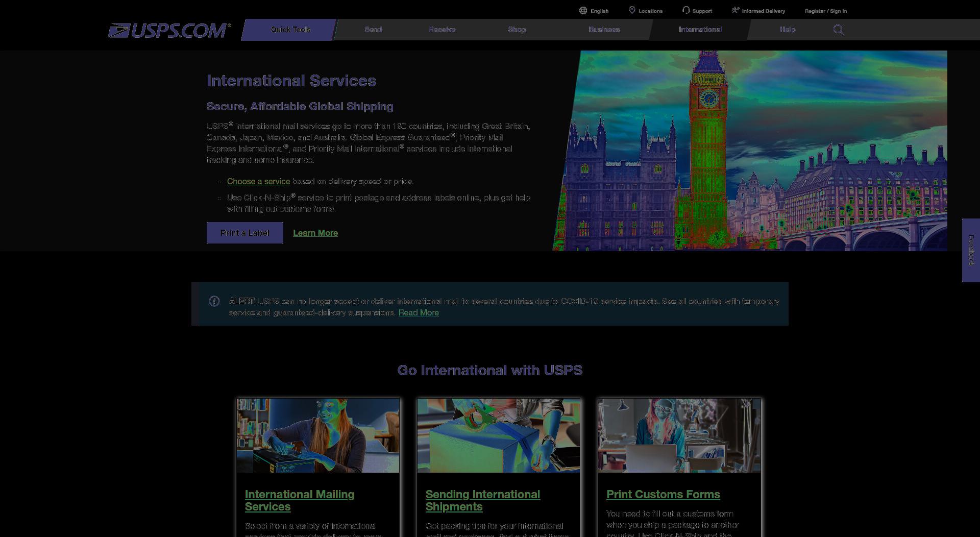Open the search magnifier icon
Screen dimensions: 980x537
click(838, 30)
